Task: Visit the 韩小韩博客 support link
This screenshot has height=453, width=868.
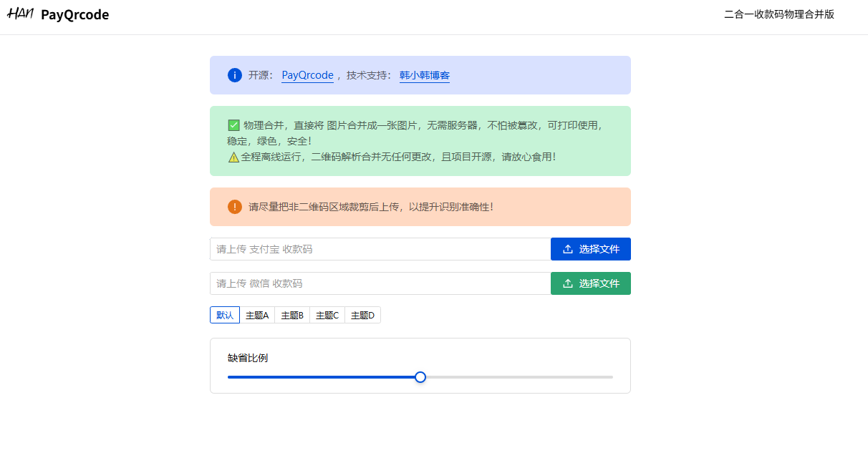Action: click(x=425, y=75)
